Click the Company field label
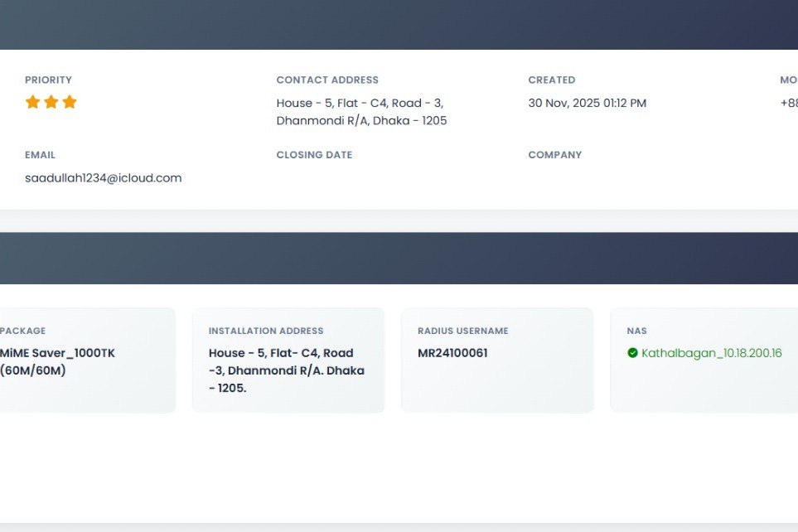The width and height of the screenshot is (798, 532). pyautogui.click(x=554, y=155)
